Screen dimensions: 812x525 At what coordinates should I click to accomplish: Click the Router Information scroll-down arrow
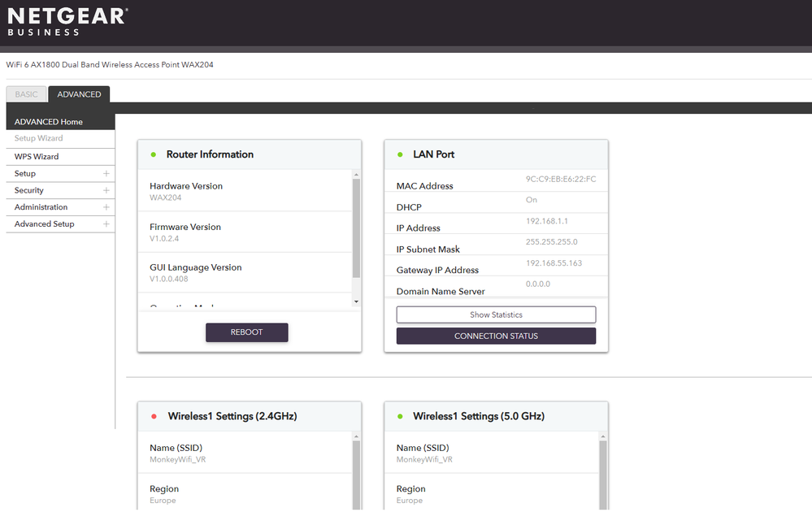point(356,302)
